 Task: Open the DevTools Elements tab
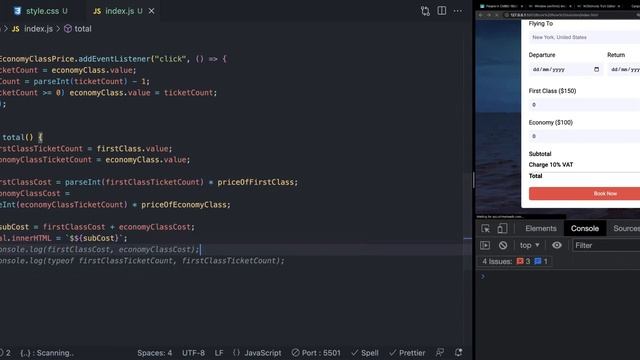click(x=541, y=229)
